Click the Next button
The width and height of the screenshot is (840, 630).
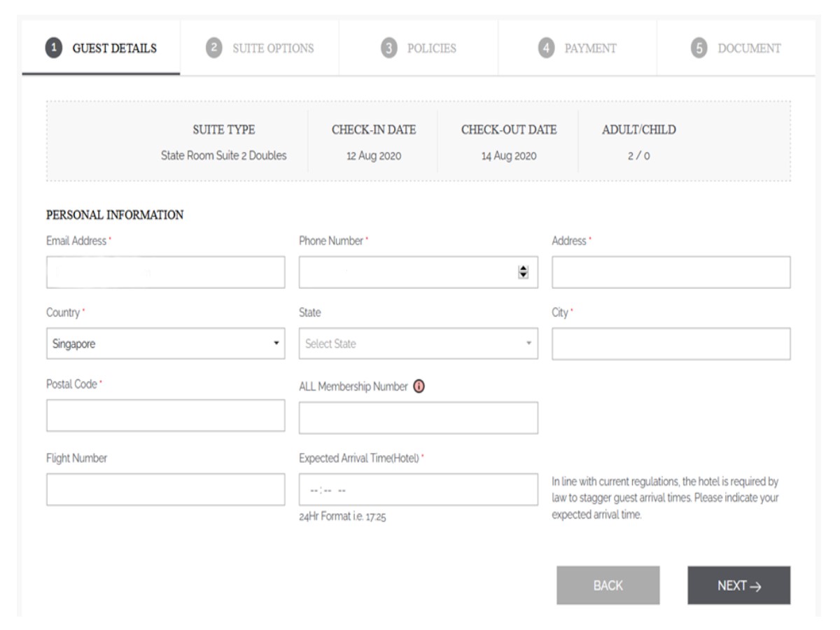[739, 585]
